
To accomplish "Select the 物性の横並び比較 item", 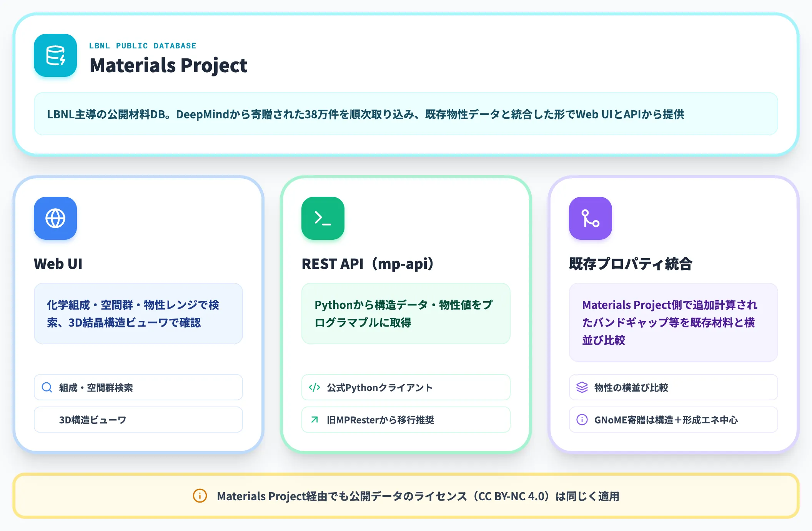I will pos(674,387).
